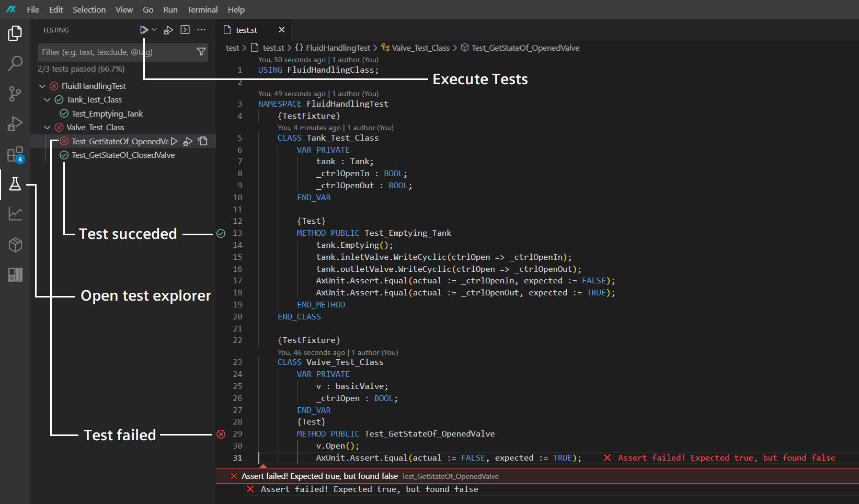Select Test_GetStateOf_ClosedValve test item
This screenshot has height=504, width=859.
[123, 155]
